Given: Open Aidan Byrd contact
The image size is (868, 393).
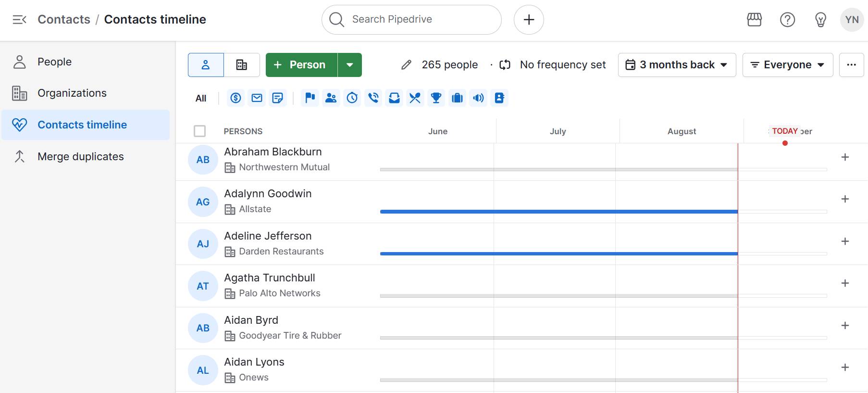Looking at the screenshot, I should [x=251, y=320].
